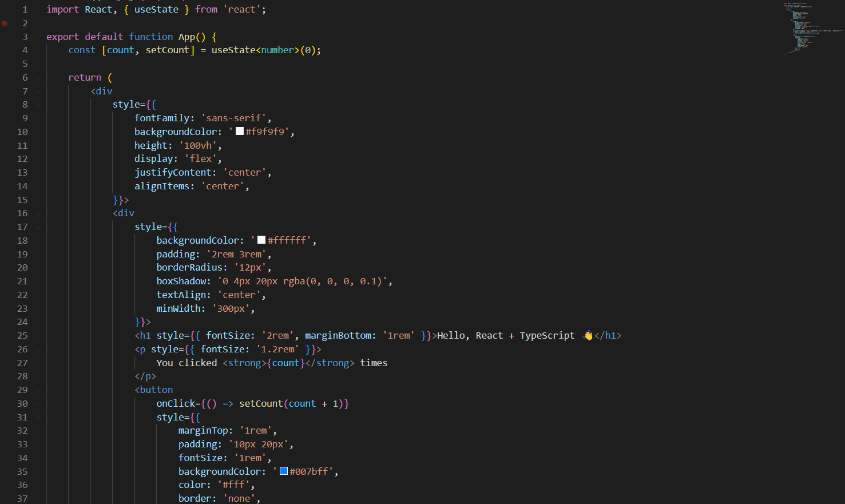This screenshot has width=845, height=504.
Task: Click the '1.2rem' font size value
Action: (277, 350)
